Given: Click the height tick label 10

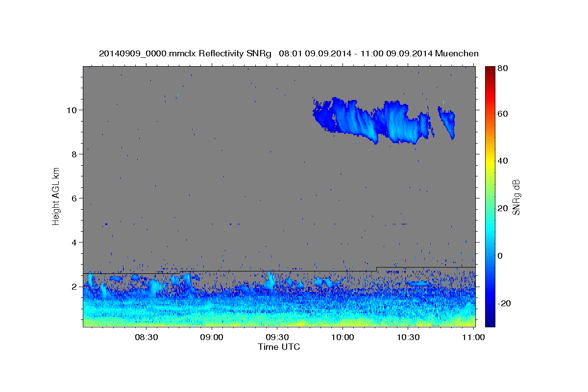Looking at the screenshot, I should click(x=73, y=110).
